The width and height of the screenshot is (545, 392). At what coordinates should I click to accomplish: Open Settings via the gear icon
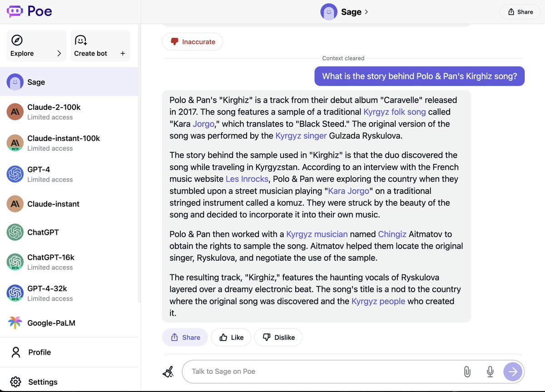click(15, 382)
